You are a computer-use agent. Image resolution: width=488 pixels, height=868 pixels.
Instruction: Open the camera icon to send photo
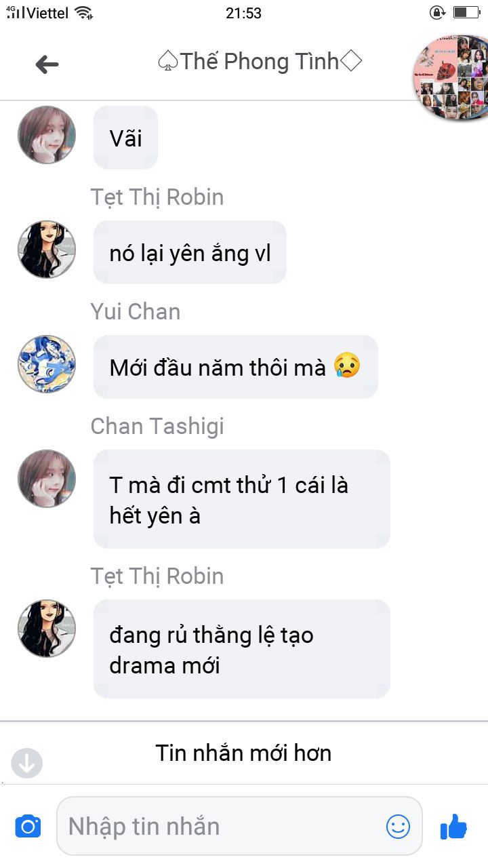[28, 827]
